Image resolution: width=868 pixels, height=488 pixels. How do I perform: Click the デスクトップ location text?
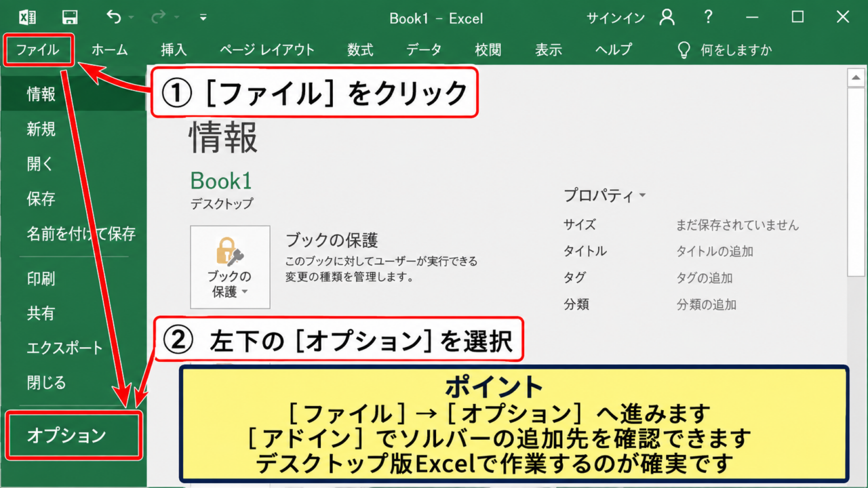(x=222, y=203)
